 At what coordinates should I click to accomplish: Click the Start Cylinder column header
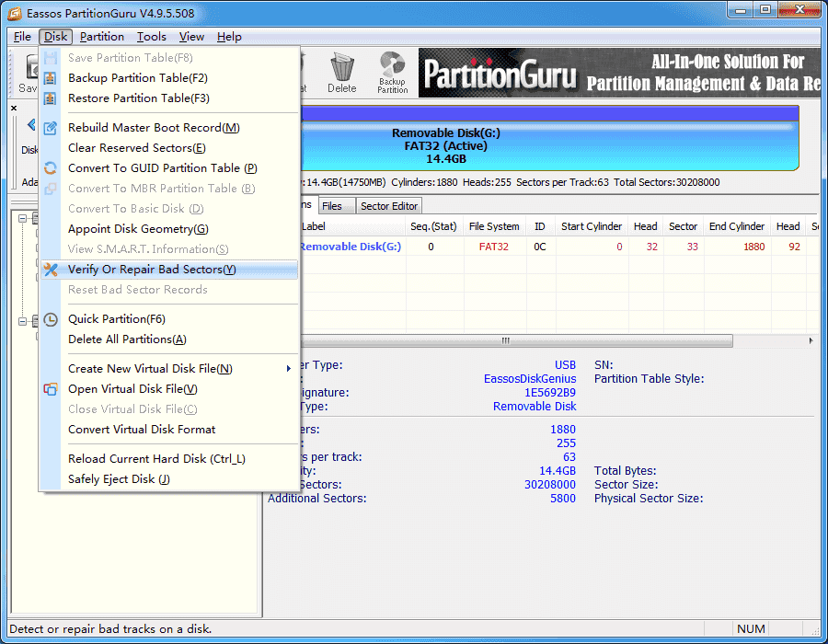(x=592, y=226)
